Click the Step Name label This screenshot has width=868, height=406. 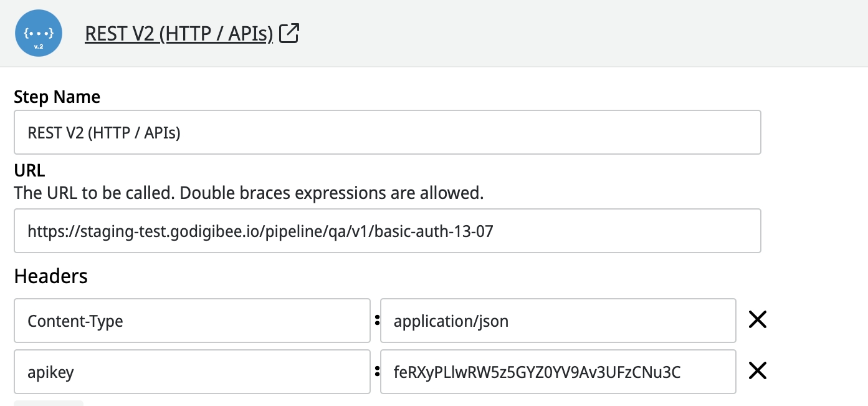(x=57, y=97)
